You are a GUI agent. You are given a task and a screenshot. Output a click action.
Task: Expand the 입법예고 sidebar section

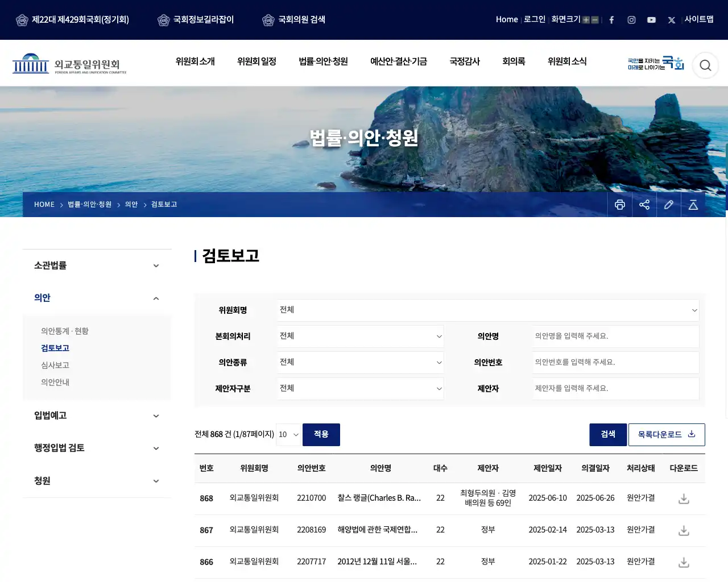click(97, 415)
